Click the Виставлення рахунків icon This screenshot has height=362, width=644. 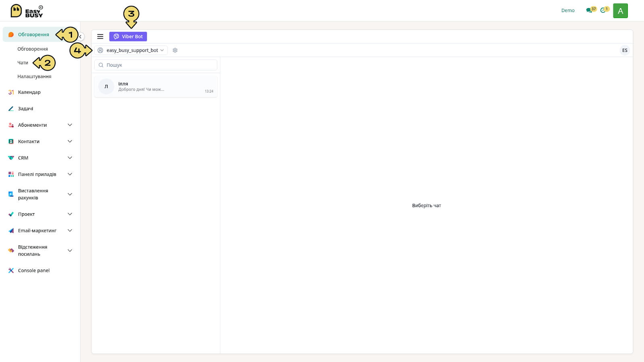[x=11, y=194]
